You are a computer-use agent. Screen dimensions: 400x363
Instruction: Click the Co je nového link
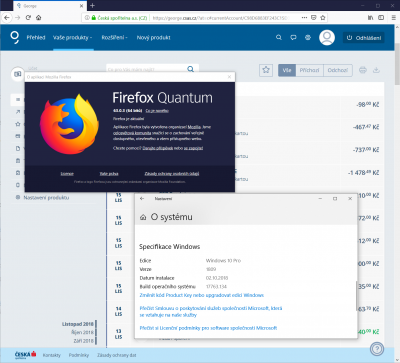[x=157, y=111]
